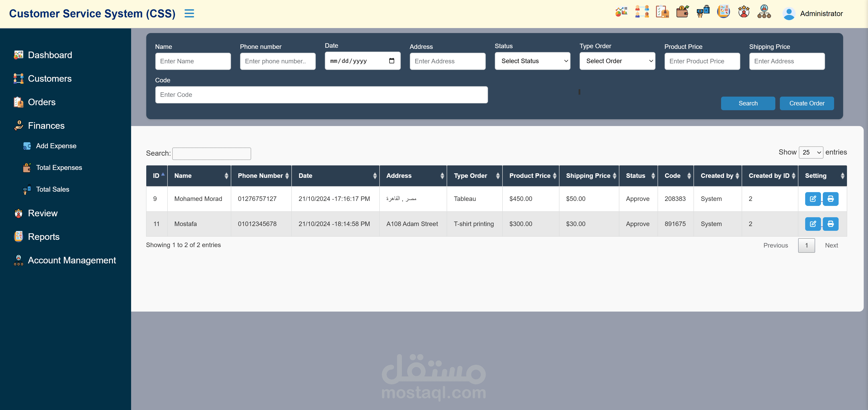Print Mostafa's order using the printer icon
Image resolution: width=868 pixels, height=410 pixels.
click(831, 224)
